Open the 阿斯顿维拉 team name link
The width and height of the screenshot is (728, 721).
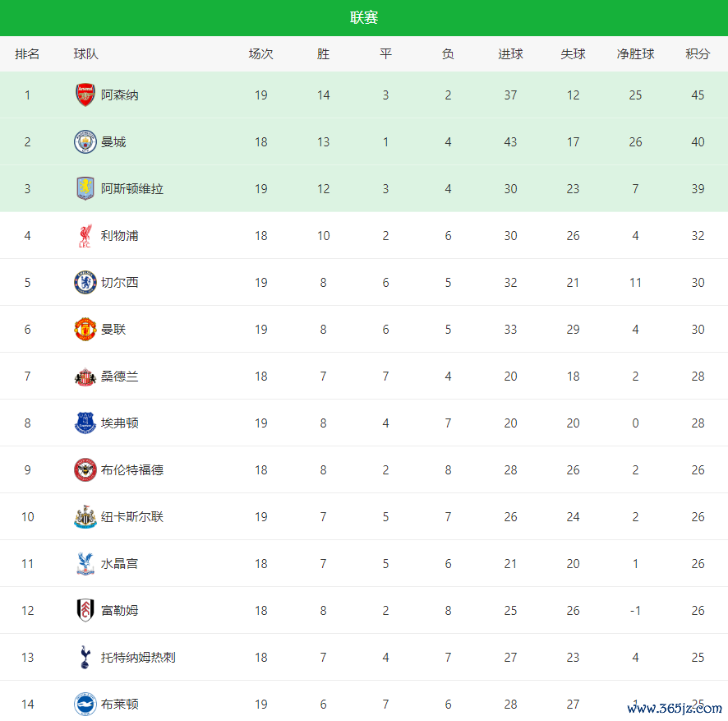click(x=132, y=189)
